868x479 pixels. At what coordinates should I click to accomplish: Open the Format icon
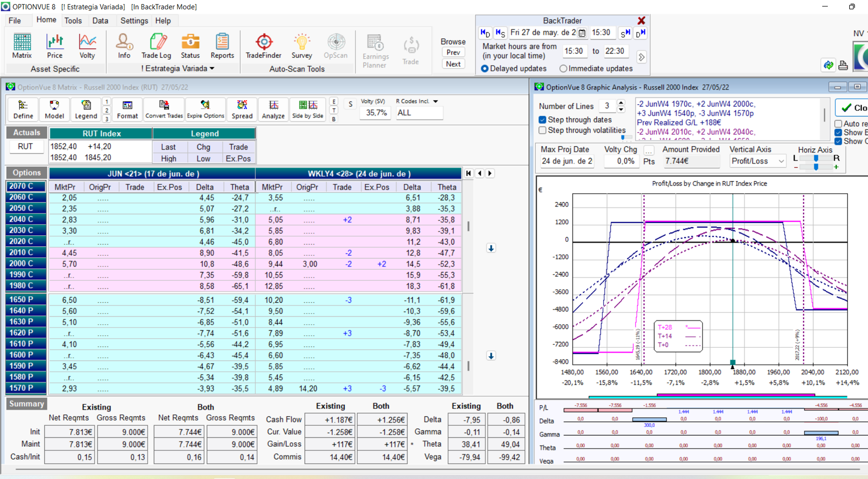tap(127, 110)
